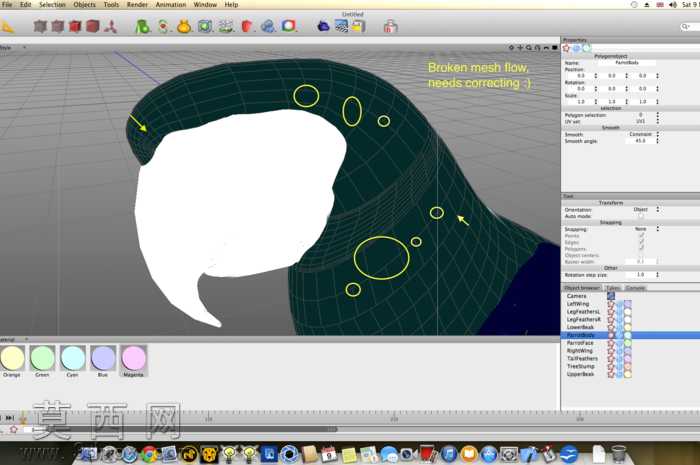Click the dark blue render blob icon
The image size is (700, 465).
click(x=323, y=26)
